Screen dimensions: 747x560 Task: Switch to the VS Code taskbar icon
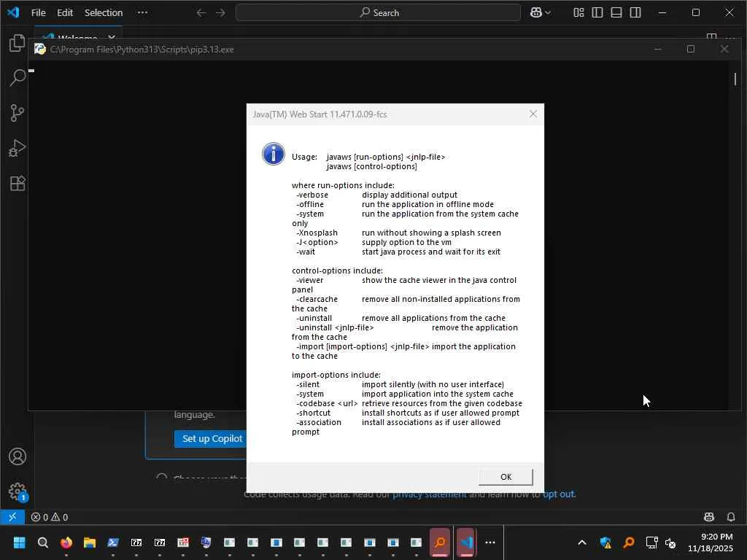pyautogui.click(x=466, y=542)
